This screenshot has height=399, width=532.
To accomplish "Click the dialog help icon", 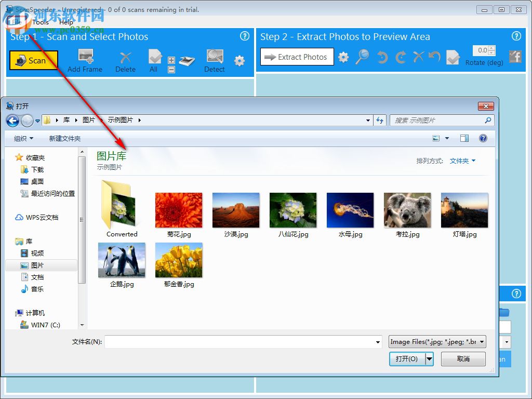I will tap(483, 138).
